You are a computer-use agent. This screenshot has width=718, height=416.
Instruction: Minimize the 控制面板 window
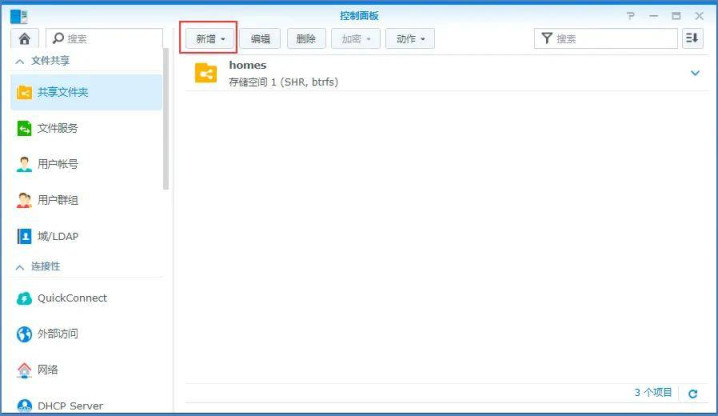[x=653, y=16]
